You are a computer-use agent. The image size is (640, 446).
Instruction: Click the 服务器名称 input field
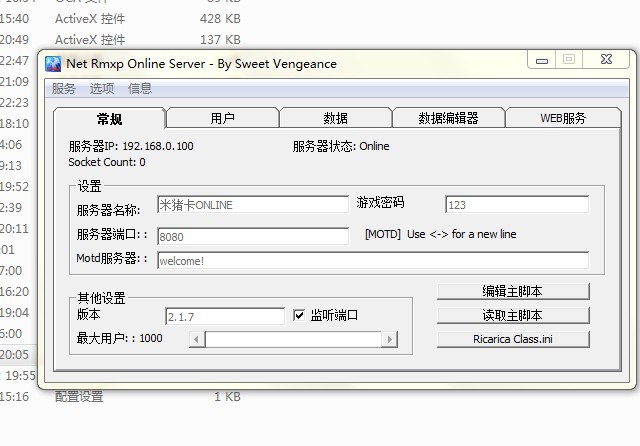(x=253, y=204)
